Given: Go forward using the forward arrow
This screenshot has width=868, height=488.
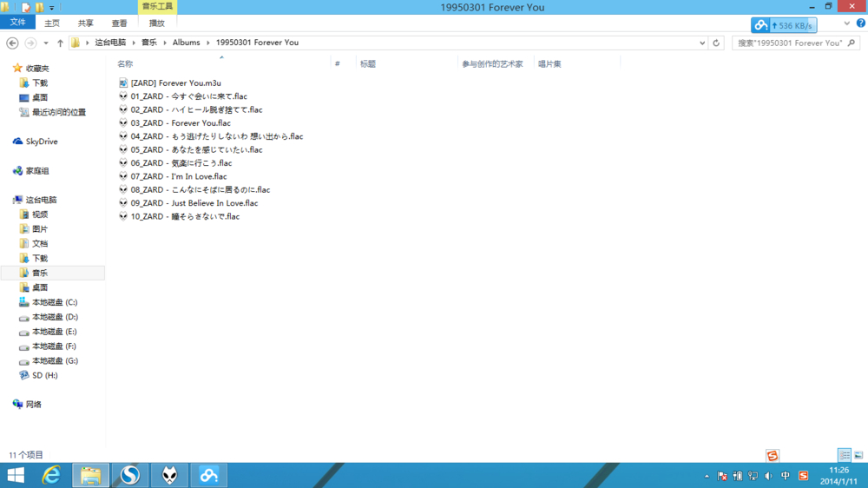Looking at the screenshot, I should click(30, 43).
